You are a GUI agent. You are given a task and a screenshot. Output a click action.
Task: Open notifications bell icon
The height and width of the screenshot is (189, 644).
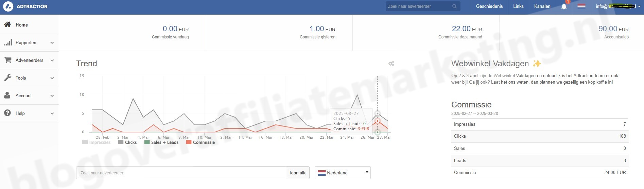click(564, 6)
